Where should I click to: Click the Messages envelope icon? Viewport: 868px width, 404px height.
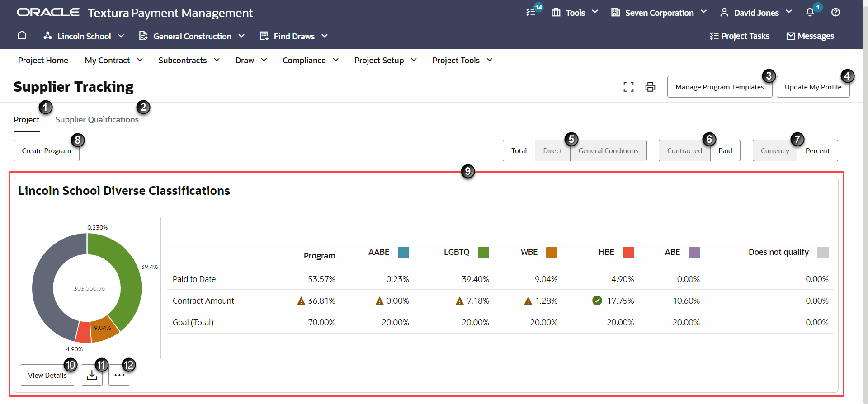(x=791, y=36)
